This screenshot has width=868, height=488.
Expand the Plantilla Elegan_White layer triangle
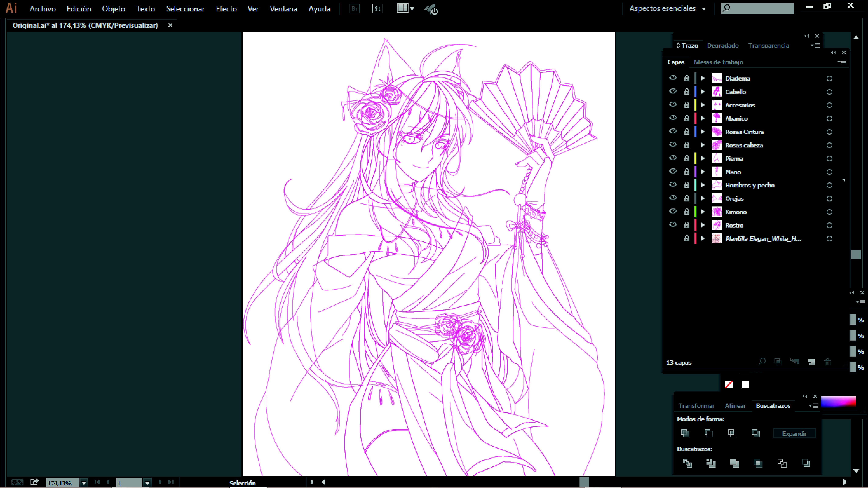point(703,238)
